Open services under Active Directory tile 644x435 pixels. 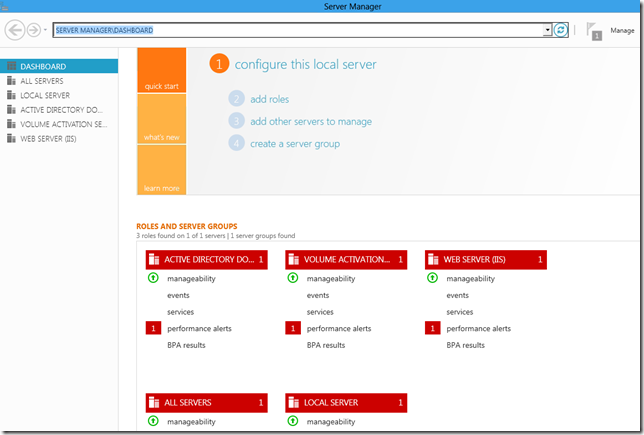click(180, 312)
